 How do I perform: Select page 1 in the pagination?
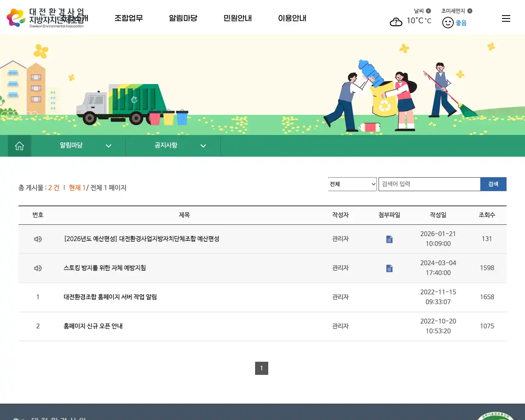(x=261, y=368)
